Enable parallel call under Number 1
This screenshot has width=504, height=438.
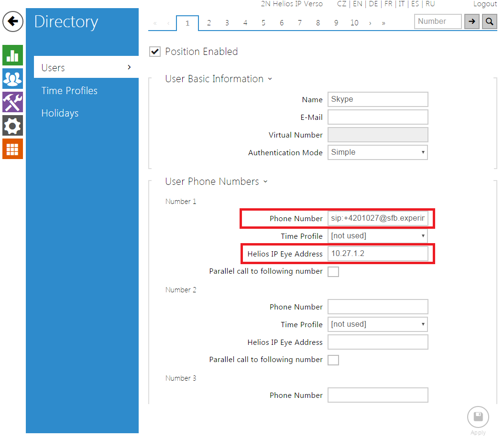pyautogui.click(x=333, y=272)
